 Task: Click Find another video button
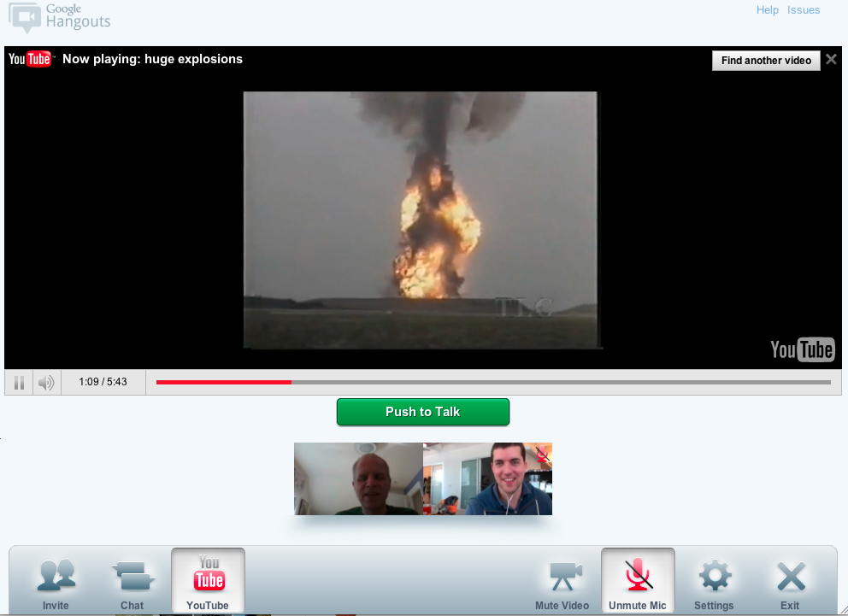(766, 61)
